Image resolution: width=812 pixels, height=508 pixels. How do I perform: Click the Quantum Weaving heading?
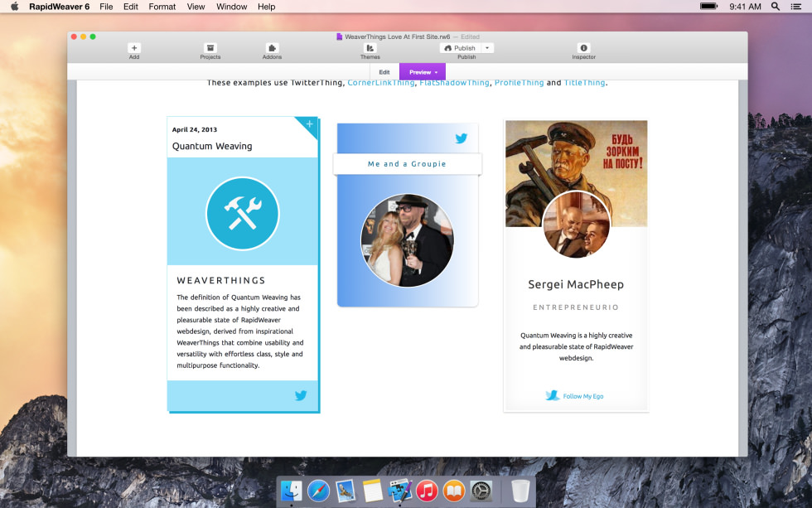[x=212, y=146]
